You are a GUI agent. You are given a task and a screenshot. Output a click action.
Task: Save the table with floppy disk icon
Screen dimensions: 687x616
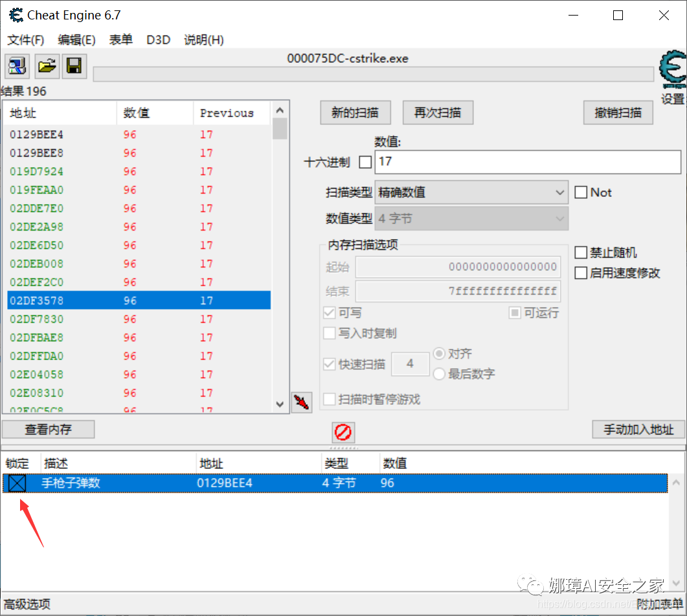[74, 66]
